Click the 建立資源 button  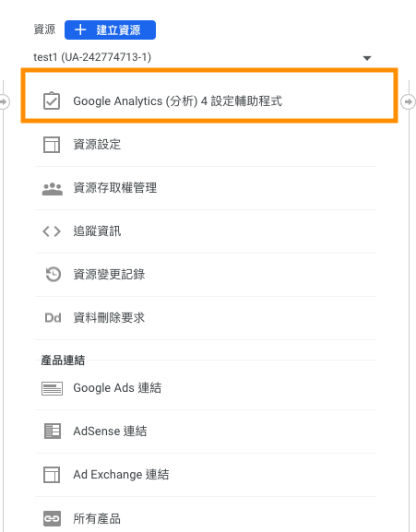click(x=111, y=30)
